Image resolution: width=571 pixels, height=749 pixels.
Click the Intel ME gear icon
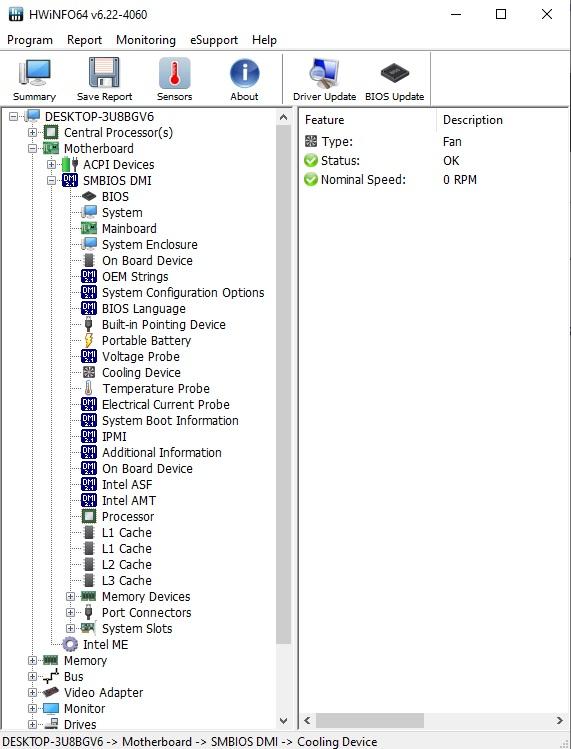click(x=70, y=644)
